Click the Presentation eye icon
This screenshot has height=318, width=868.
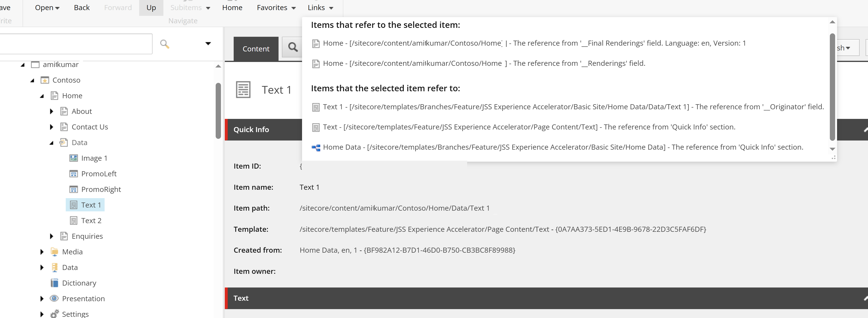tap(54, 299)
